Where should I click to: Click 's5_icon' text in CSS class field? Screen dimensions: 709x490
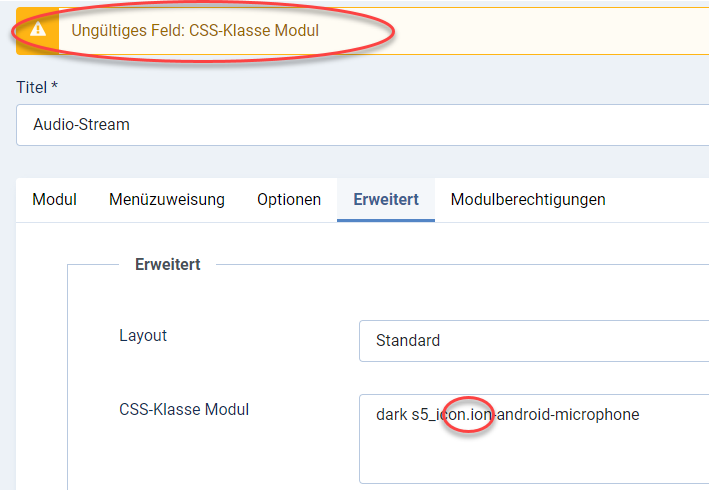click(438, 414)
